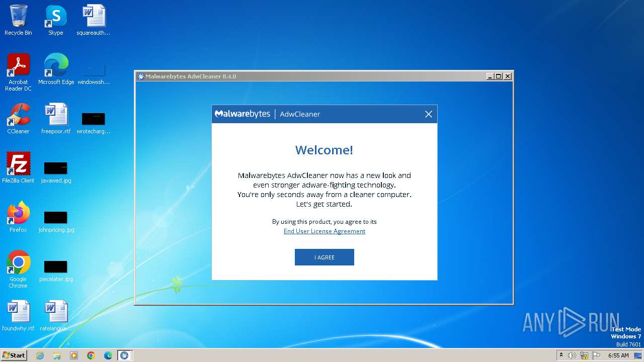Minimize the Malwarebytes AdwCleaner window
The height and width of the screenshot is (362, 644).
(x=490, y=76)
